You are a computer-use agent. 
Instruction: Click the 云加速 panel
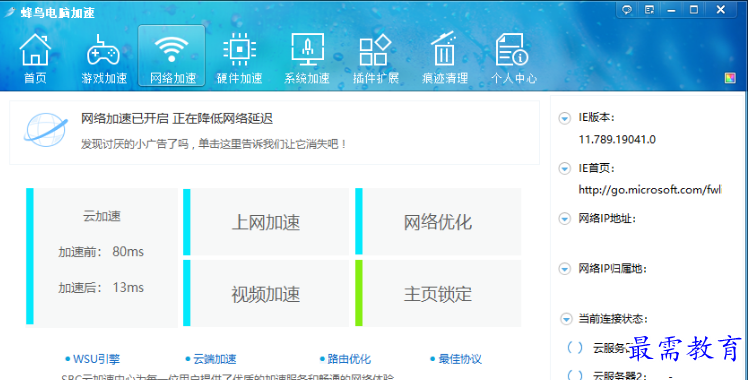pos(102,257)
